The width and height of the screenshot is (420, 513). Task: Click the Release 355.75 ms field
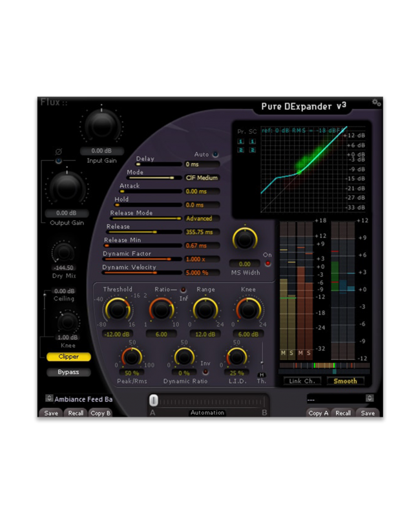click(x=202, y=232)
